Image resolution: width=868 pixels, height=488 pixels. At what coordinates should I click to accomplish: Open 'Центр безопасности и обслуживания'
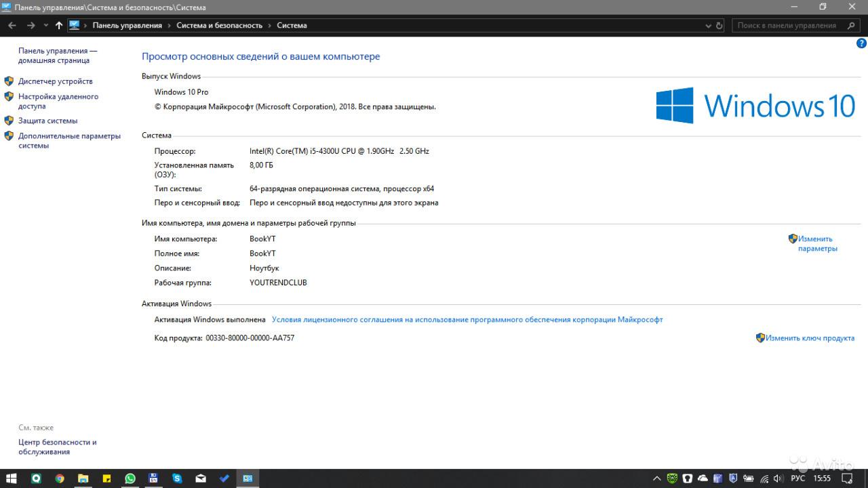58,447
